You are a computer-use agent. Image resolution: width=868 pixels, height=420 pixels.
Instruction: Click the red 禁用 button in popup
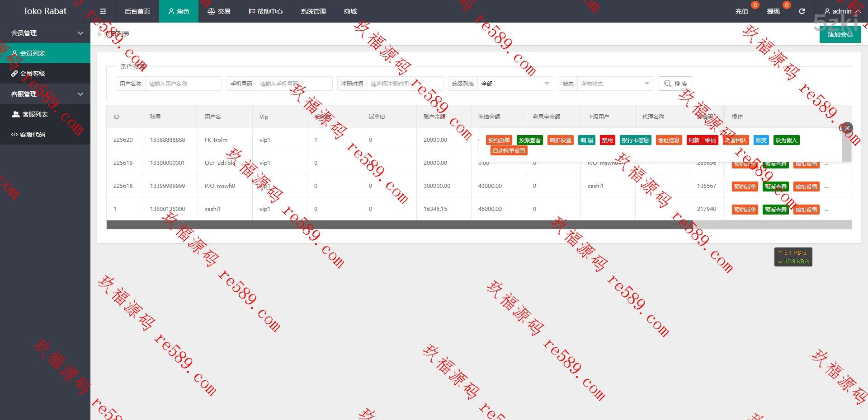(x=607, y=140)
